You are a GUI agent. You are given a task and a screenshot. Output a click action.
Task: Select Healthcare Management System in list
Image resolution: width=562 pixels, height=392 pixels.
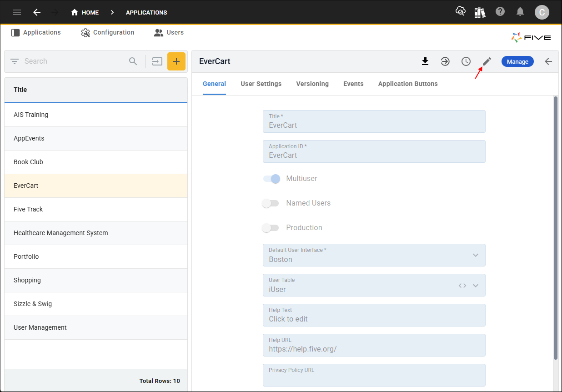click(61, 233)
